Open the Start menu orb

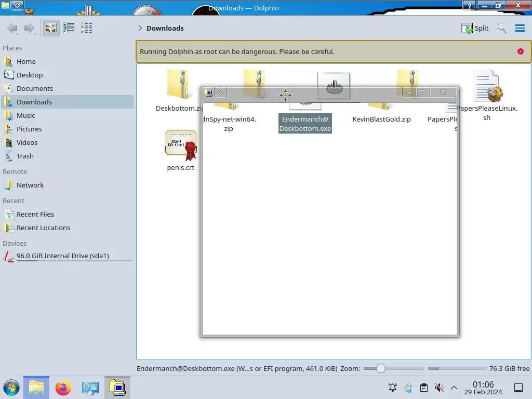pos(11,388)
